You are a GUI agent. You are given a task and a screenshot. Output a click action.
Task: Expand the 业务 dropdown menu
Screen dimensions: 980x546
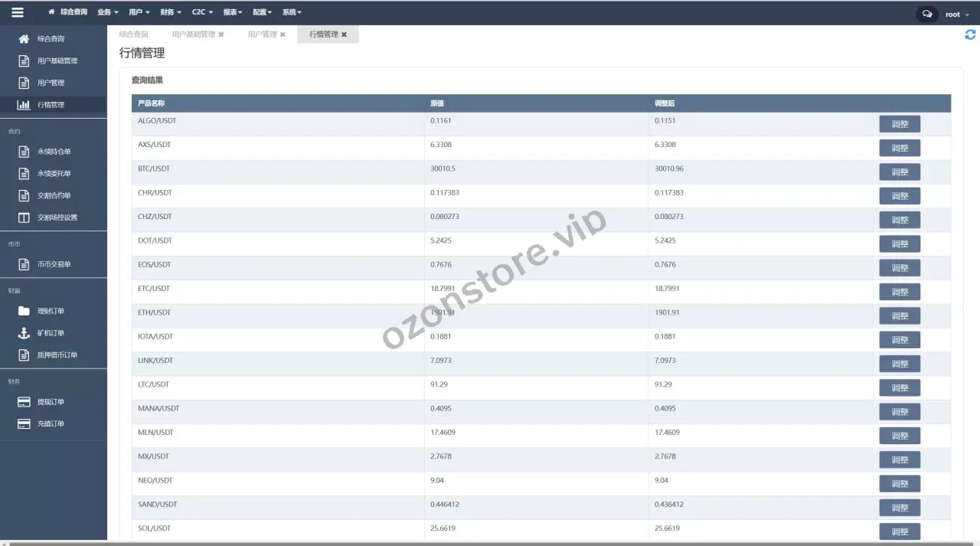coord(108,12)
